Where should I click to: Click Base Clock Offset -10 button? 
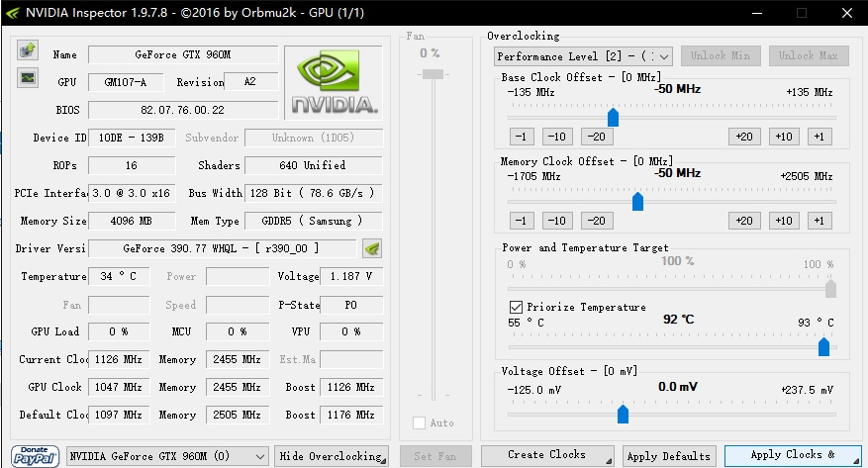tap(557, 137)
